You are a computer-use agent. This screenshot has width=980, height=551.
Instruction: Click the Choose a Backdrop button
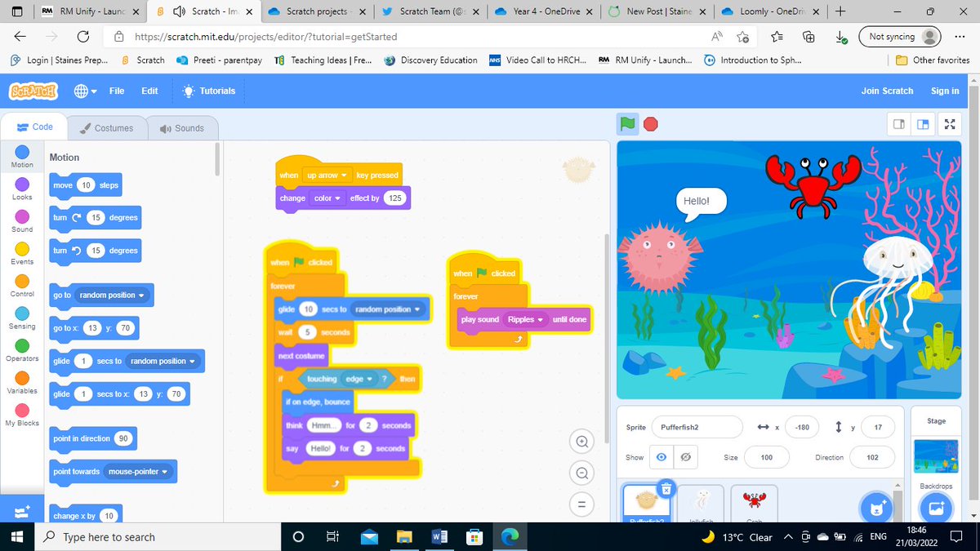[936, 508]
